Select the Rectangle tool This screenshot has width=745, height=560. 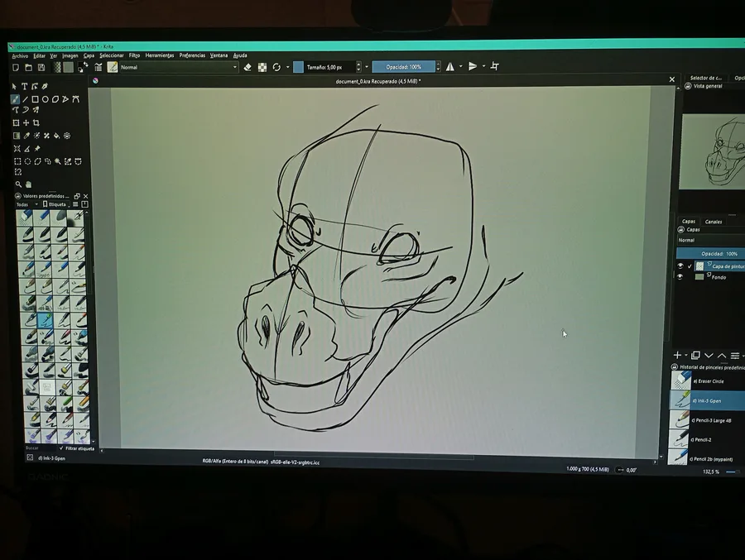click(x=35, y=99)
